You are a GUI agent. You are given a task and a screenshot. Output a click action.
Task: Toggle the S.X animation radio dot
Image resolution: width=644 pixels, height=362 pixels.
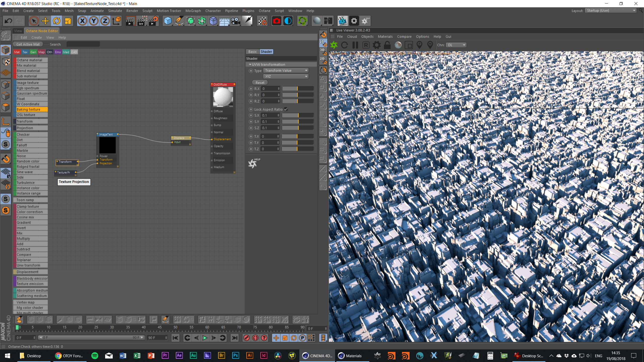[x=251, y=115]
